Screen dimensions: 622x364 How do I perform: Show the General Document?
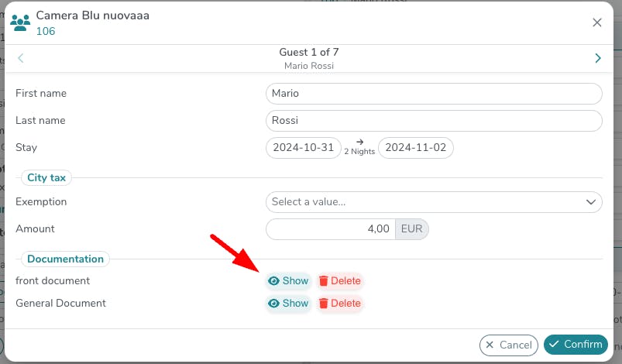tap(288, 304)
